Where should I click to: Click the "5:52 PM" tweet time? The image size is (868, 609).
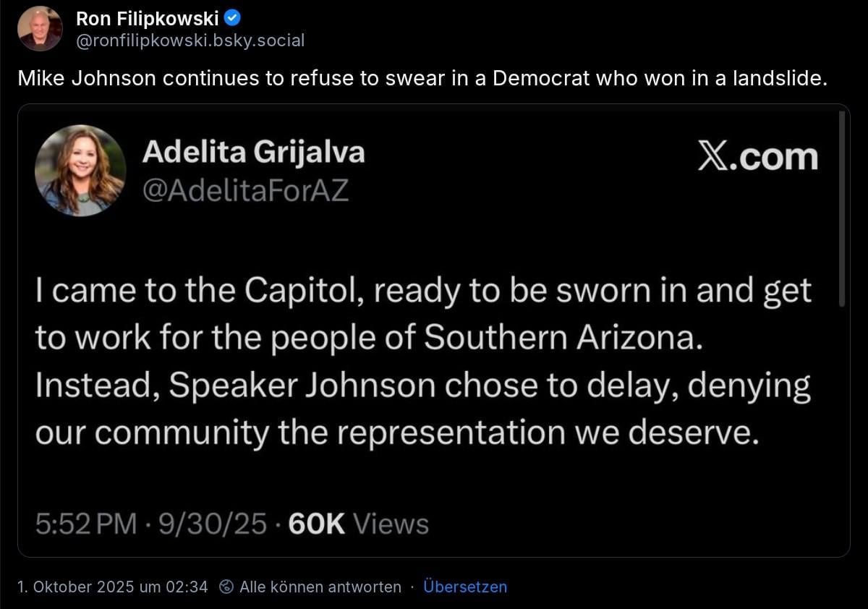click(85, 524)
